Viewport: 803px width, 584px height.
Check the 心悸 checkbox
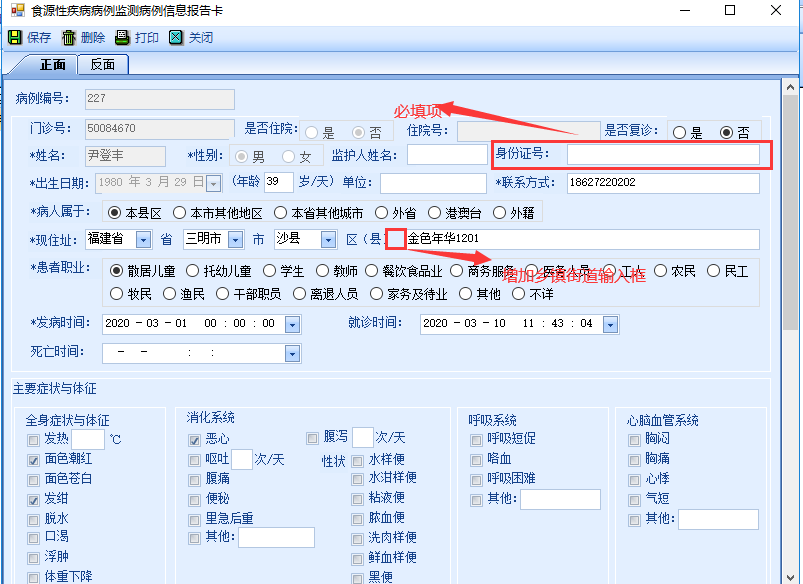point(635,480)
